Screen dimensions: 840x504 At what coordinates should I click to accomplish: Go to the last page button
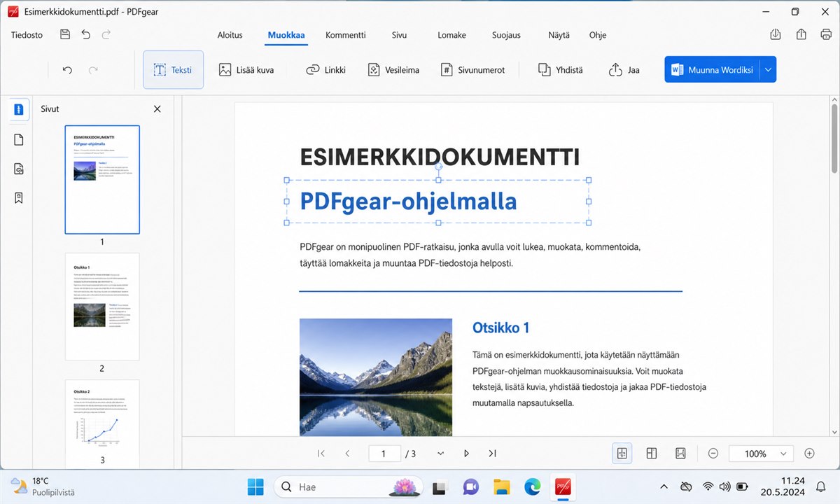492,454
